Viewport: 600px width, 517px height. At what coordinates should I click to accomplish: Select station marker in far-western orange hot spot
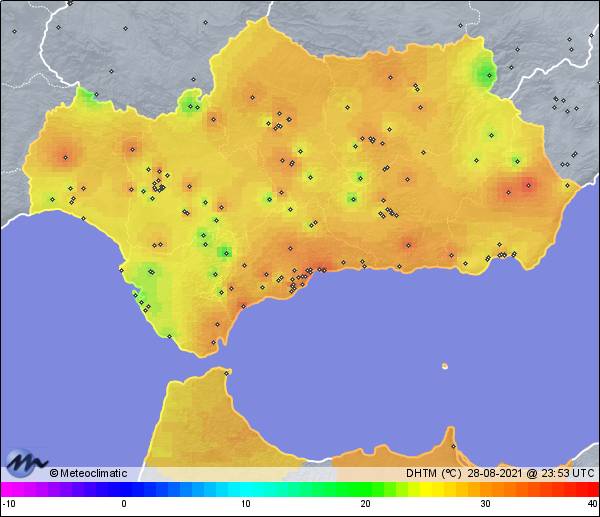pyautogui.click(x=66, y=158)
